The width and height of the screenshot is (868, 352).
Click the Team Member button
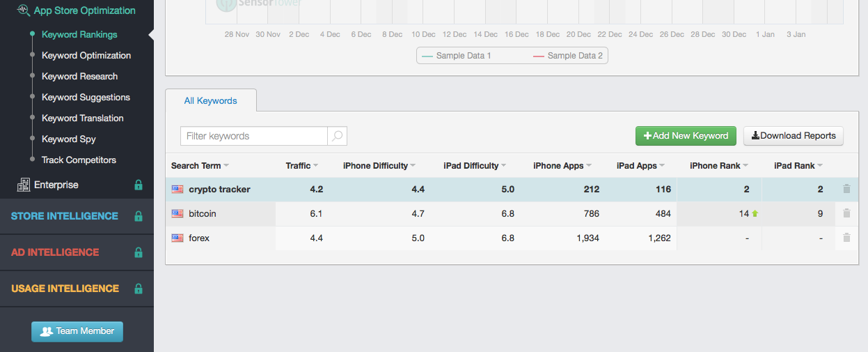(77, 332)
